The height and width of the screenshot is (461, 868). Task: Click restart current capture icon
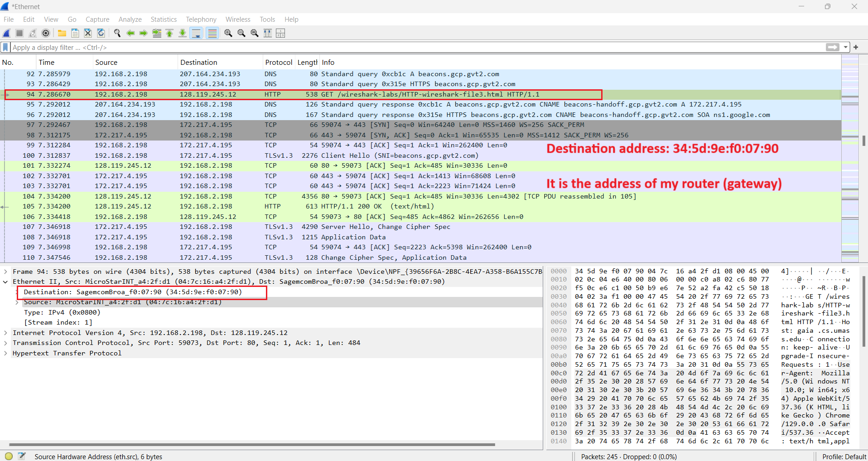click(x=33, y=33)
